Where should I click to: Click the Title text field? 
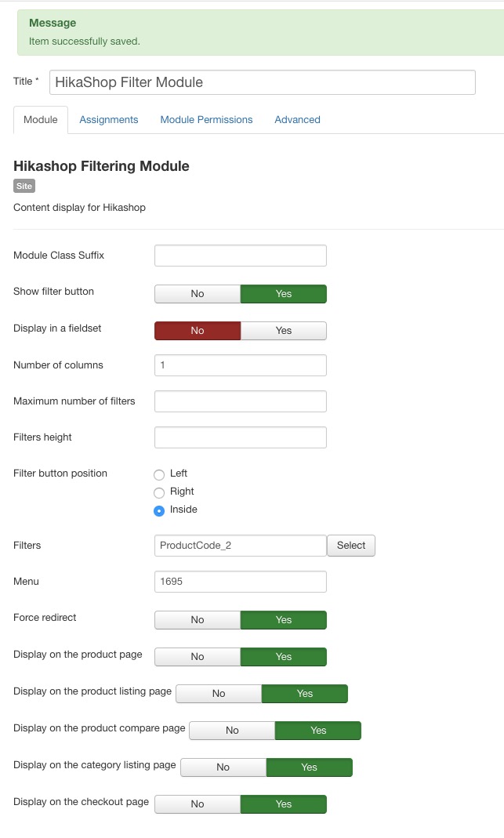pyautogui.click(x=262, y=82)
